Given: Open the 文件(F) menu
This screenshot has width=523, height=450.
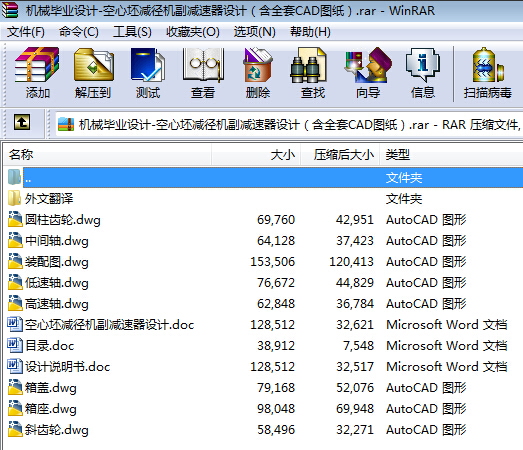Looking at the screenshot, I should point(26,32).
